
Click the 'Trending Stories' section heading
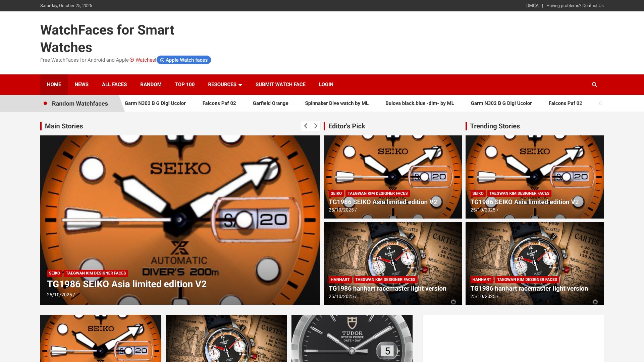click(495, 126)
